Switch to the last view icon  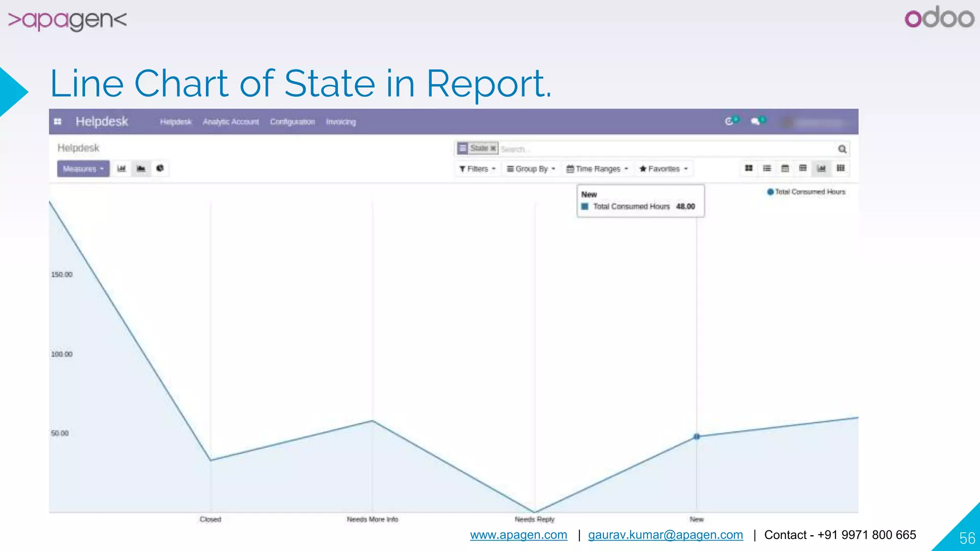coord(841,168)
